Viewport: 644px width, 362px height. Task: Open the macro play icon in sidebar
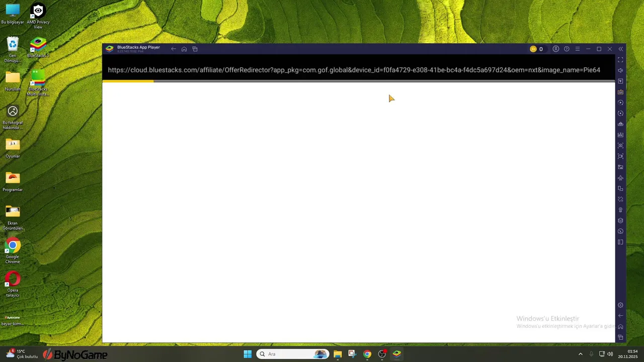(620, 103)
